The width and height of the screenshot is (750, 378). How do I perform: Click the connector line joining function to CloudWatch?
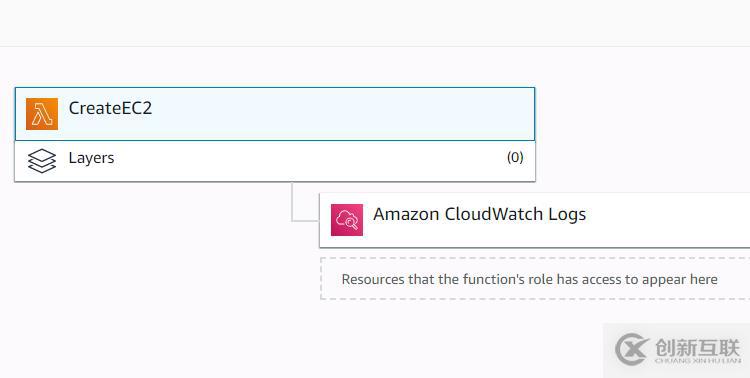click(x=292, y=203)
